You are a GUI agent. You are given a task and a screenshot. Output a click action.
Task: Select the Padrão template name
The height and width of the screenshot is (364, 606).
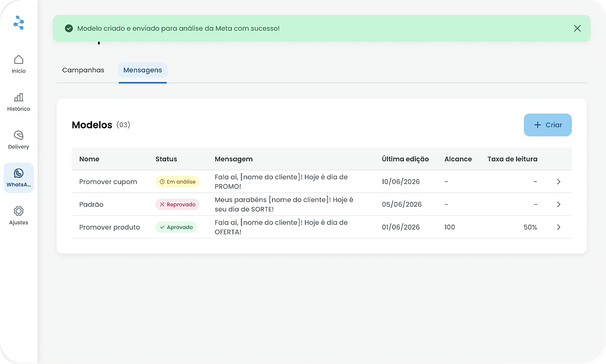(x=91, y=204)
